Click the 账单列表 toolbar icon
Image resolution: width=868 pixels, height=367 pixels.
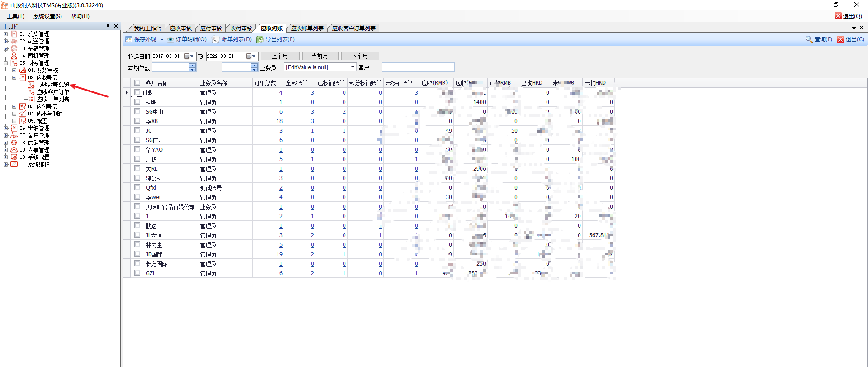[215, 39]
